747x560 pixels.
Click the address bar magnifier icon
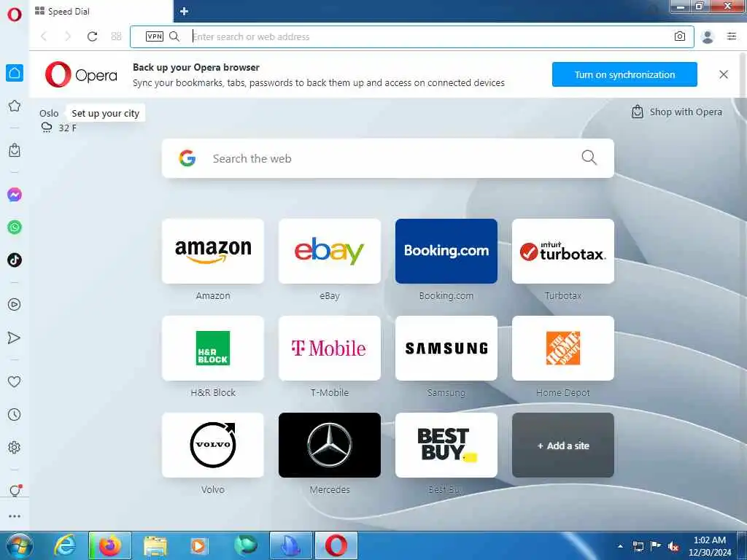174,36
